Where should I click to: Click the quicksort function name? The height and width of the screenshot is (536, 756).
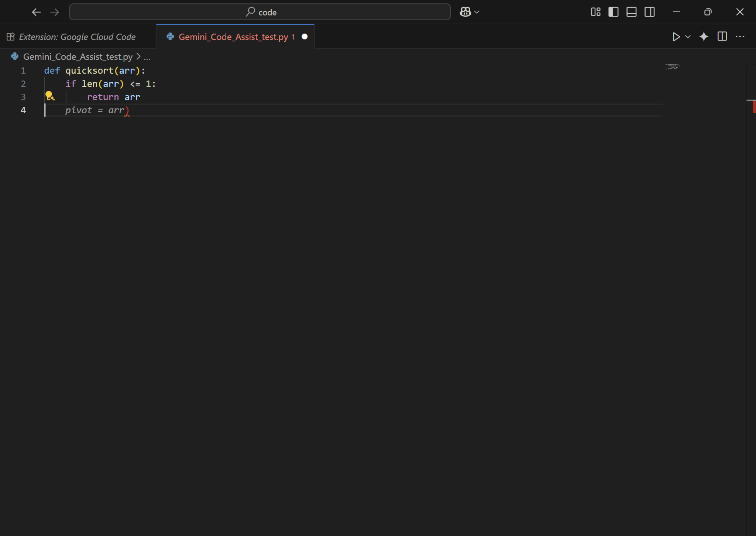point(90,70)
